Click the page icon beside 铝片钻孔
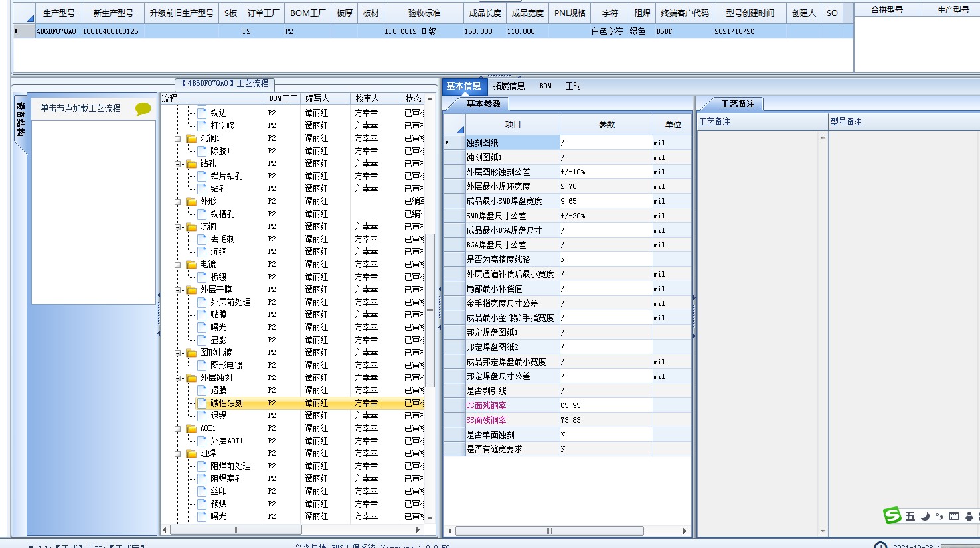Screen dimensions: 980x548 [202, 176]
